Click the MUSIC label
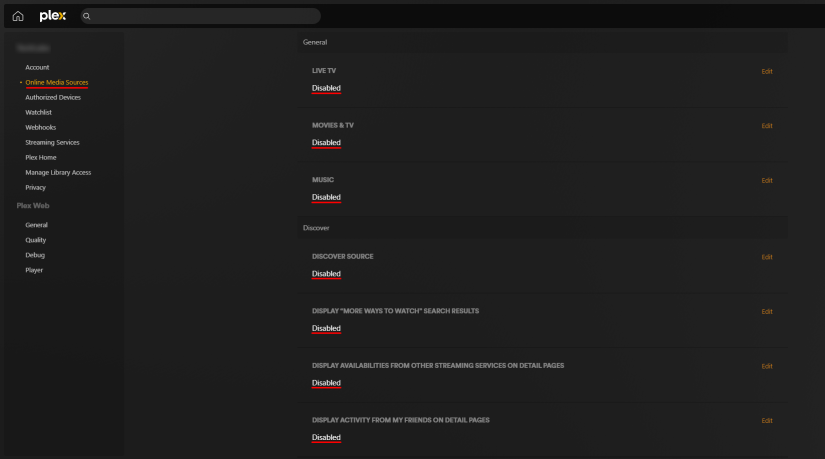The width and height of the screenshot is (825, 459). (323, 180)
